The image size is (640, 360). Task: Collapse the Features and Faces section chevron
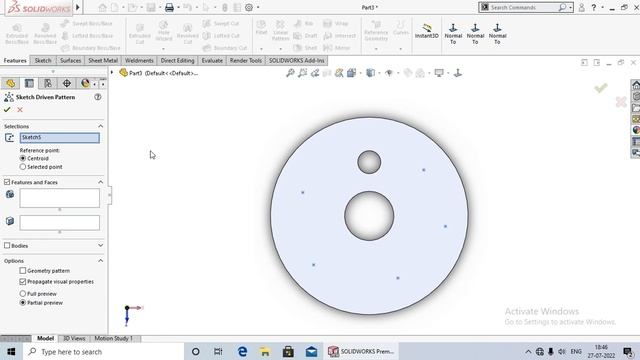point(100,182)
